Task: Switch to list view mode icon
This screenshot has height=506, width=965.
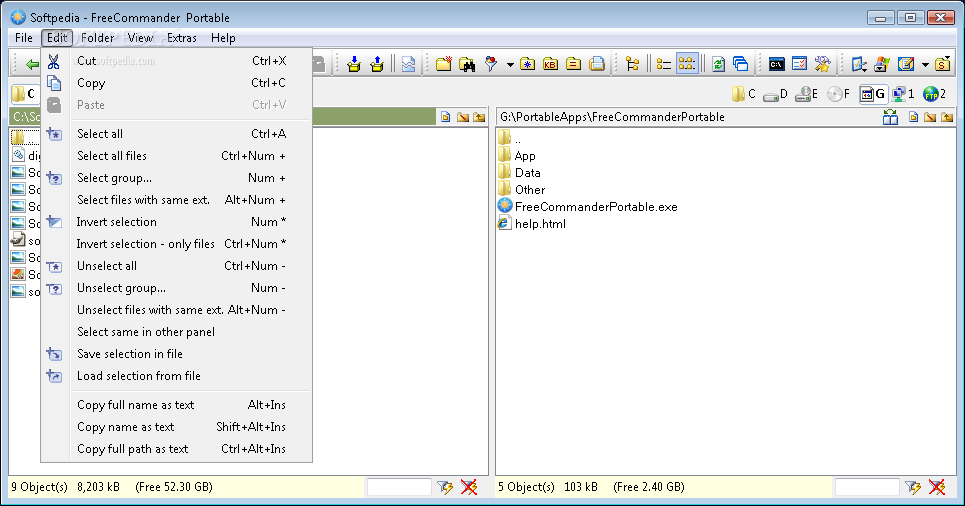Action: (x=663, y=63)
